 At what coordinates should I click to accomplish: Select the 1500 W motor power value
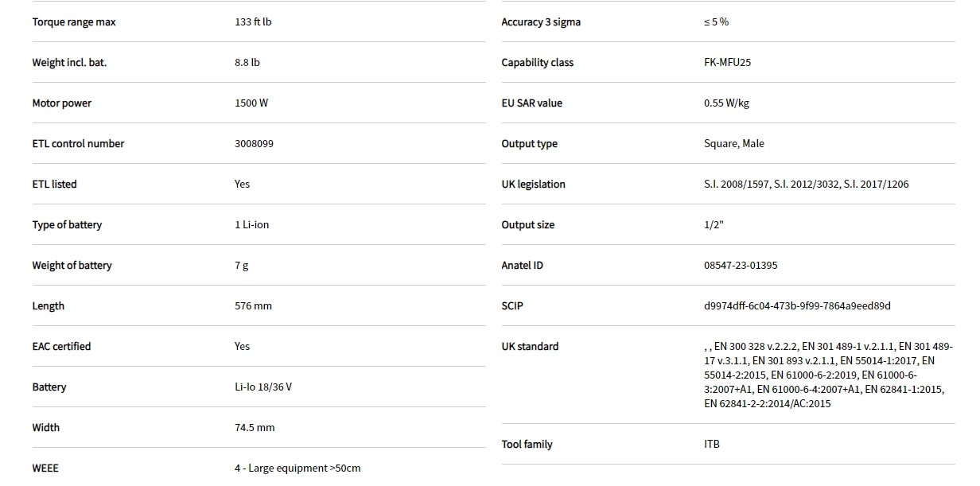[251, 103]
